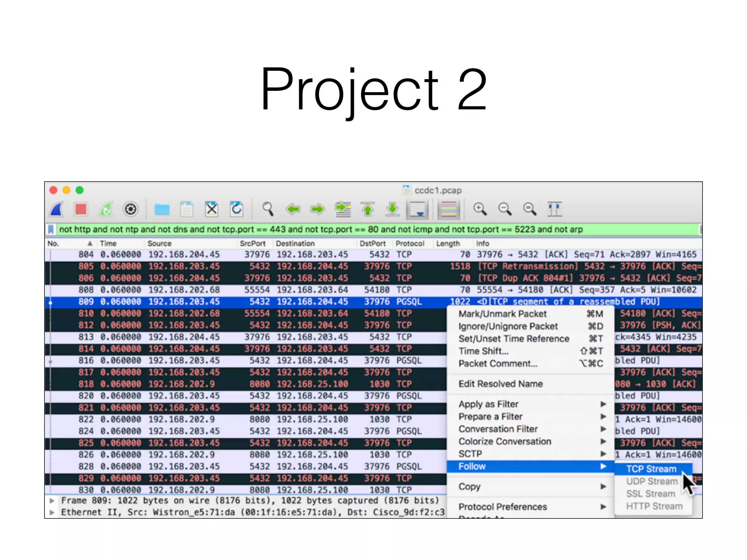Image resolution: width=747 pixels, height=560 pixels.
Task: Sort by the No. column header
Action: pyautogui.click(x=53, y=244)
